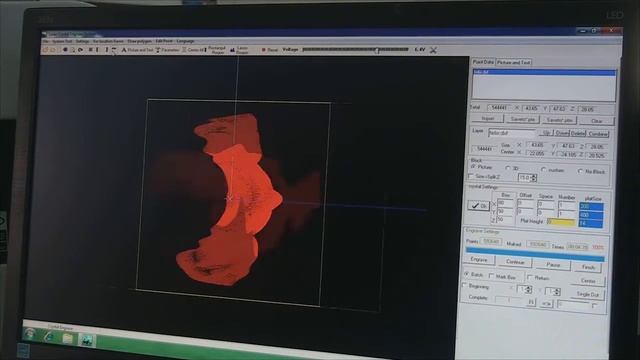Image resolution: width=640 pixels, height=360 pixels.
Task: Click the X icon after voltage value
Action: click(x=433, y=50)
